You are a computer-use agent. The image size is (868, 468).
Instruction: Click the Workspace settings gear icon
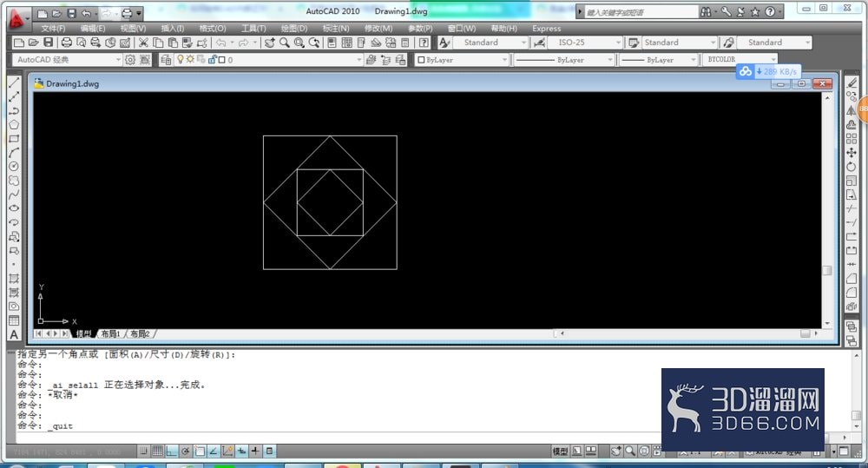(x=130, y=60)
